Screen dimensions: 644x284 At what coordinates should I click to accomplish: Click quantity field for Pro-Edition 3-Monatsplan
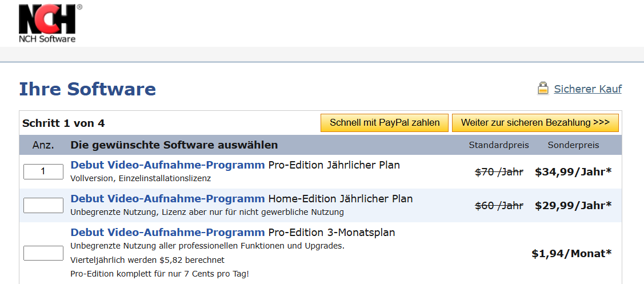pos(43,253)
